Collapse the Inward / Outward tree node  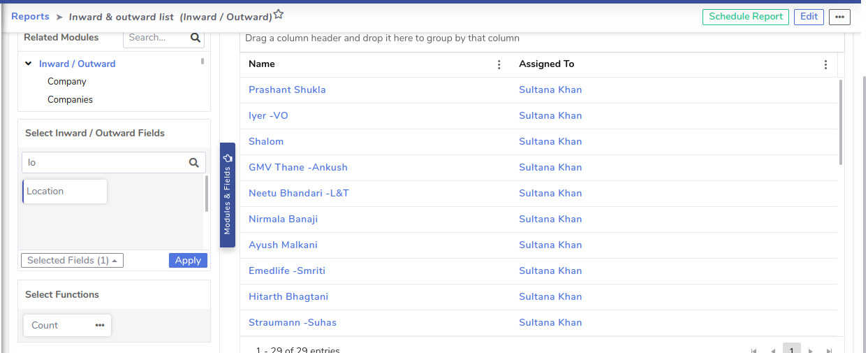29,64
